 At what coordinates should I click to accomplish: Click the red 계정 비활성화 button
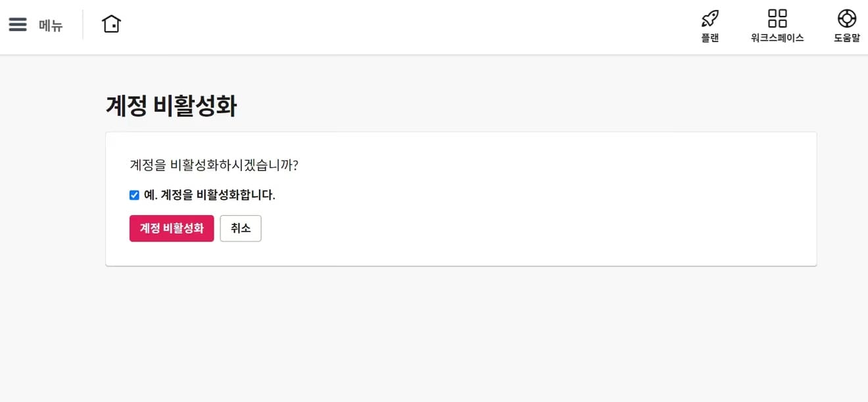pos(172,228)
